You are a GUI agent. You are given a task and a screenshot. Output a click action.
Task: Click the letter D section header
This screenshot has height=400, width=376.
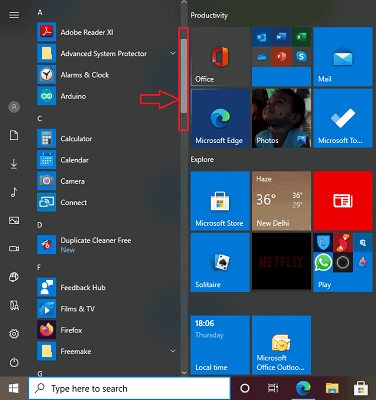(x=40, y=225)
